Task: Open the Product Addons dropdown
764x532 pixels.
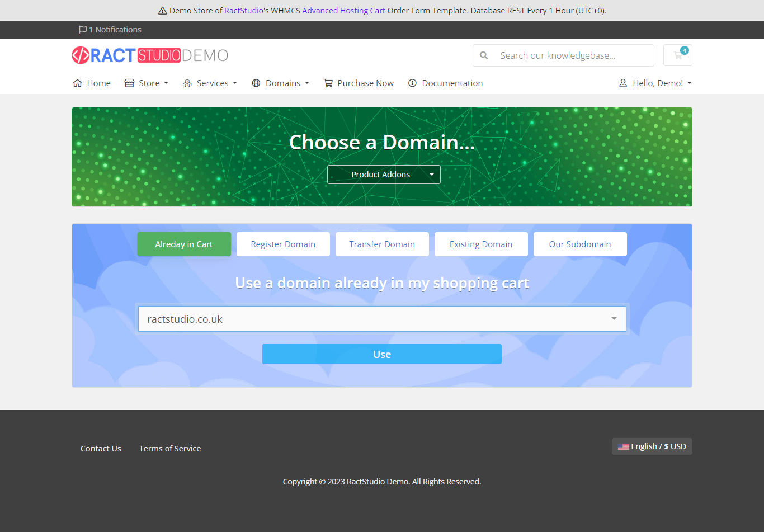Action: (384, 174)
